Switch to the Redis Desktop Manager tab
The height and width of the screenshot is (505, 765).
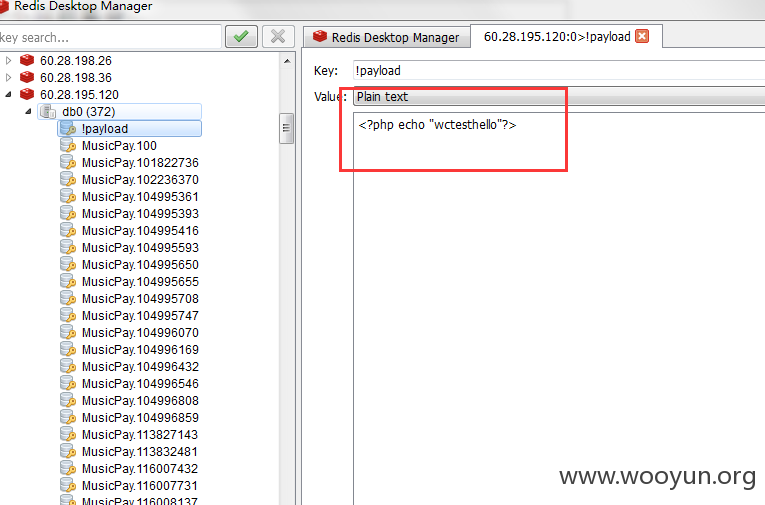coord(387,37)
